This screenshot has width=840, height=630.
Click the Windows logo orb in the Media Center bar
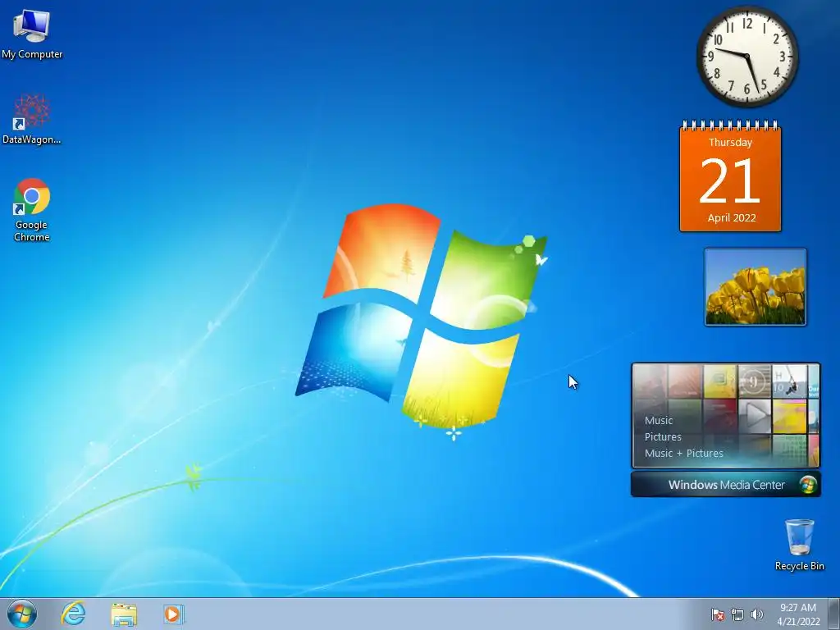pyautogui.click(x=808, y=484)
